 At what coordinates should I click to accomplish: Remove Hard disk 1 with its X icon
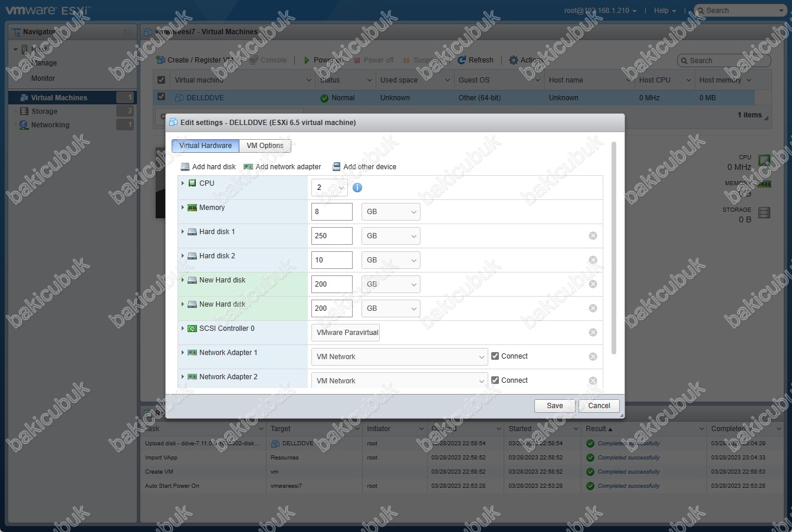pyautogui.click(x=593, y=236)
